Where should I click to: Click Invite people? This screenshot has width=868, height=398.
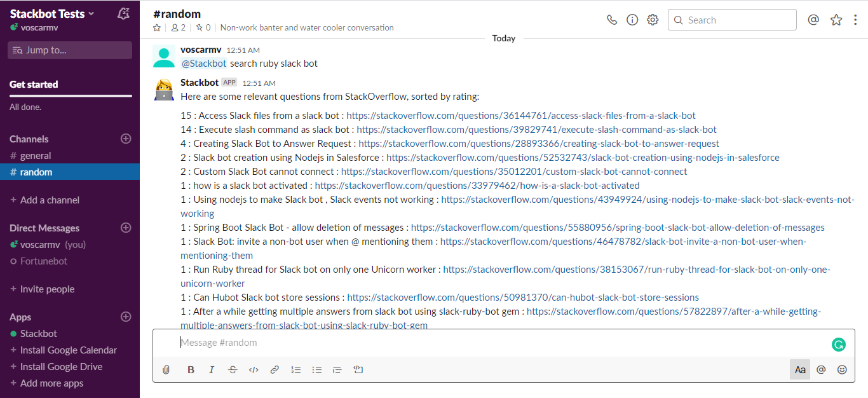coord(42,289)
